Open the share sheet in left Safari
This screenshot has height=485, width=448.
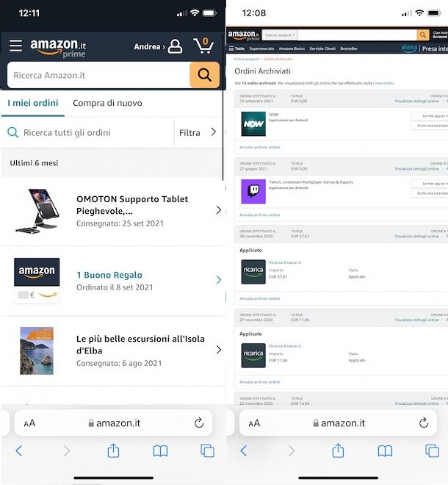coord(113,450)
